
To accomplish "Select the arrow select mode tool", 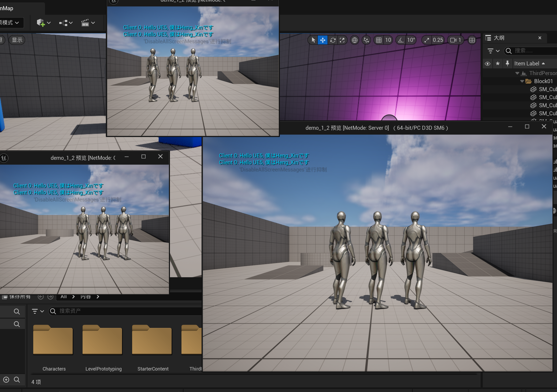I will [313, 40].
